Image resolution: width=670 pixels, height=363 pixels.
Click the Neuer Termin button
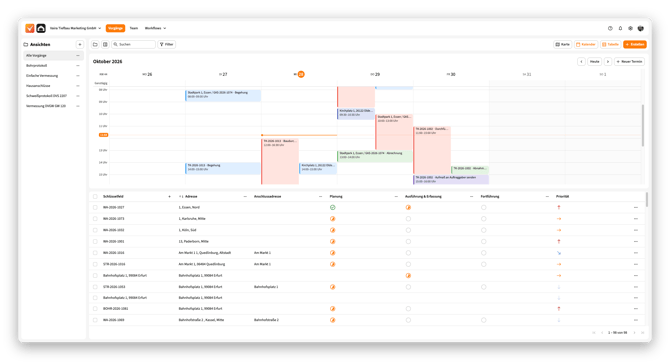629,61
